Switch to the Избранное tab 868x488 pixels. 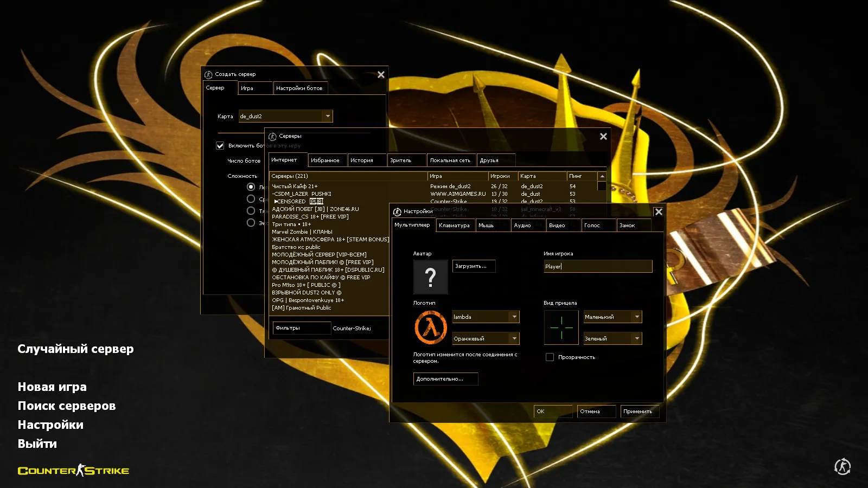coord(327,159)
